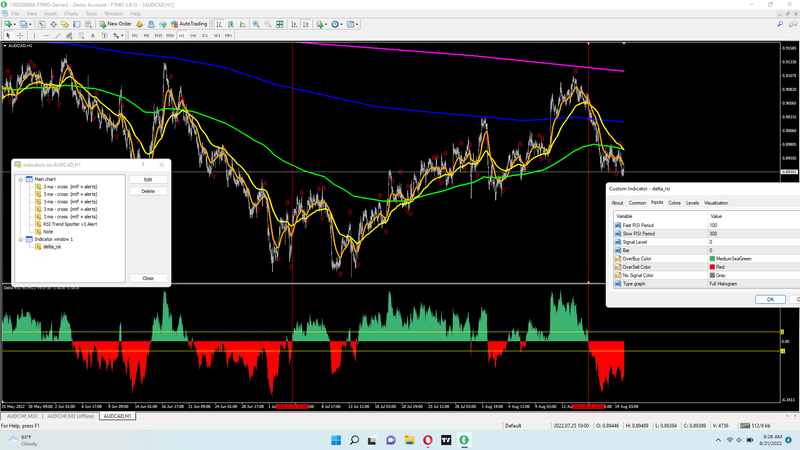Collapse the Main chart tree node
The image size is (800, 450).
tap(20, 179)
